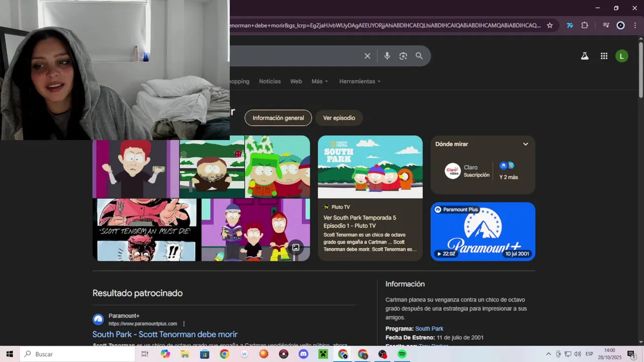Open Search Labs flask icon
This screenshot has width=644, height=362.
(585, 56)
